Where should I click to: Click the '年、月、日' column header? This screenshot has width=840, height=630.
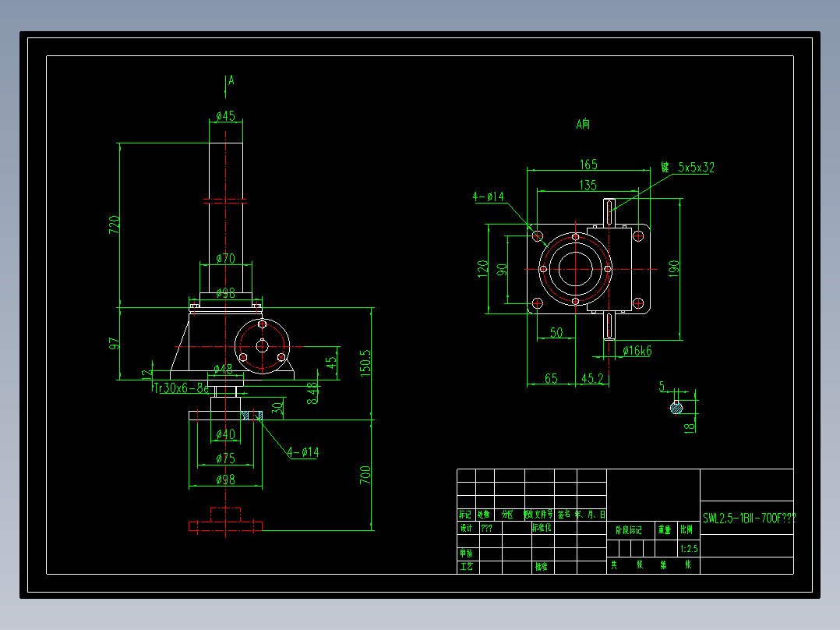[591, 515]
